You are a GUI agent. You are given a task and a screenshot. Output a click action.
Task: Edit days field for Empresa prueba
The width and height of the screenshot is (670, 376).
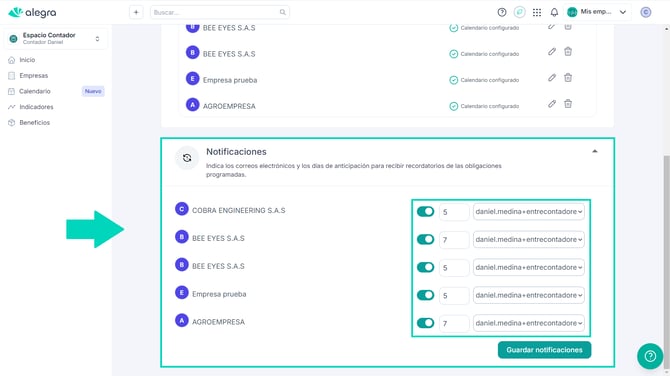(454, 296)
